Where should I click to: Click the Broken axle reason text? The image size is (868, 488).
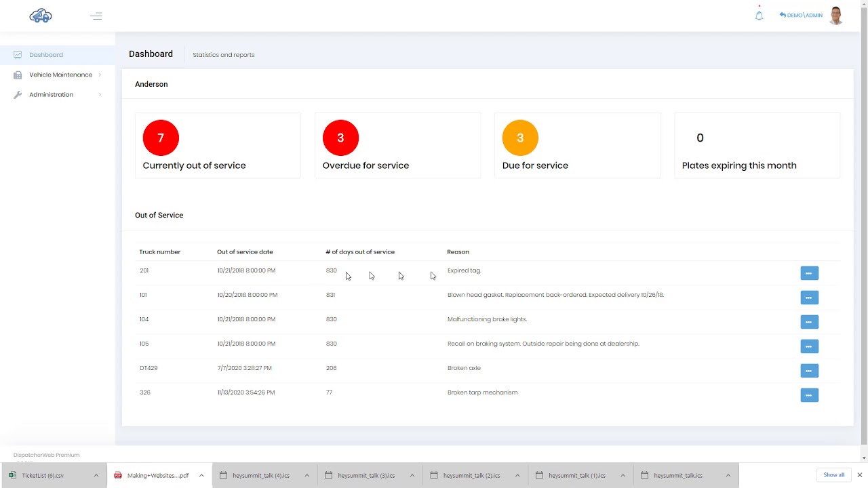(464, 368)
